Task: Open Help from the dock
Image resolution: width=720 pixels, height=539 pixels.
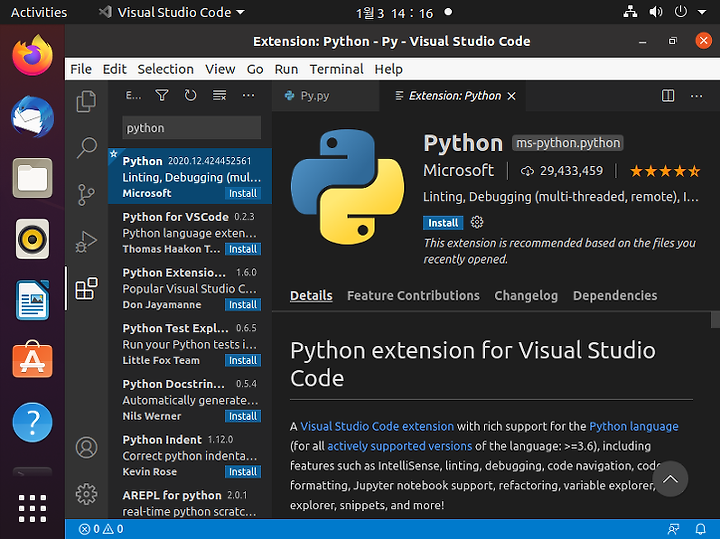Action: pyautogui.click(x=32, y=422)
